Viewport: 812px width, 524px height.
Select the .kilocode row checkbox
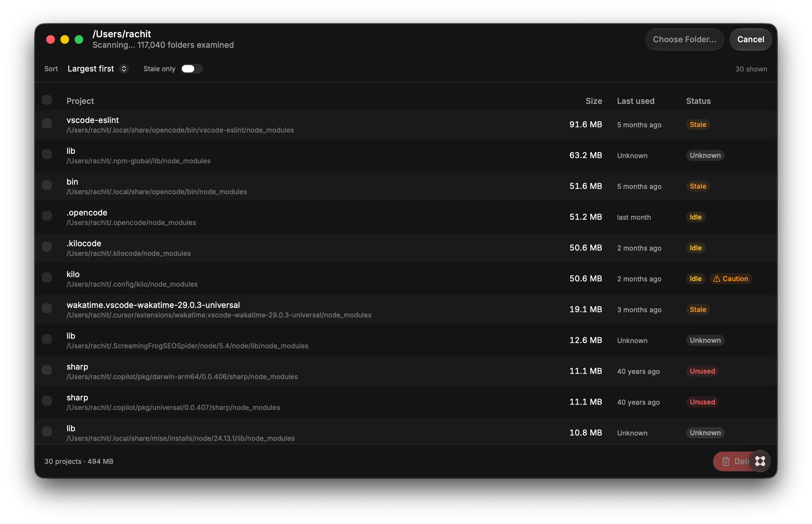[x=47, y=246]
